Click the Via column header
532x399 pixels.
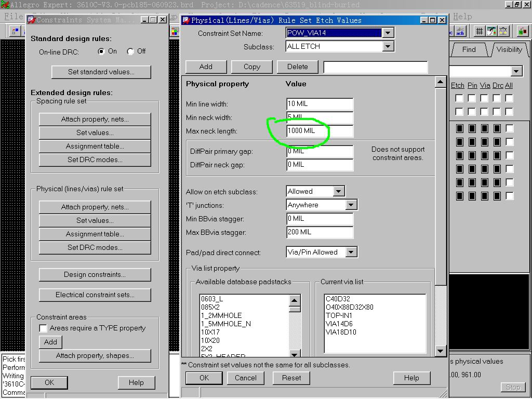coord(485,86)
